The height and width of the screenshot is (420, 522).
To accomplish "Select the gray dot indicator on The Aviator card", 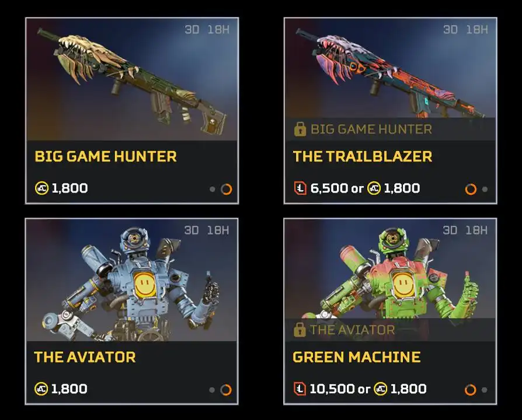I will click(x=212, y=390).
